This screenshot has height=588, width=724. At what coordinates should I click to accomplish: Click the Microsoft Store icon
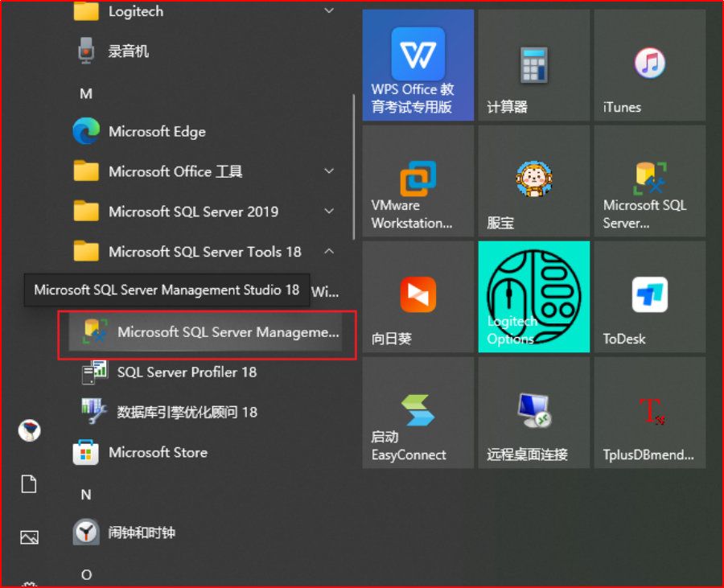(x=86, y=452)
